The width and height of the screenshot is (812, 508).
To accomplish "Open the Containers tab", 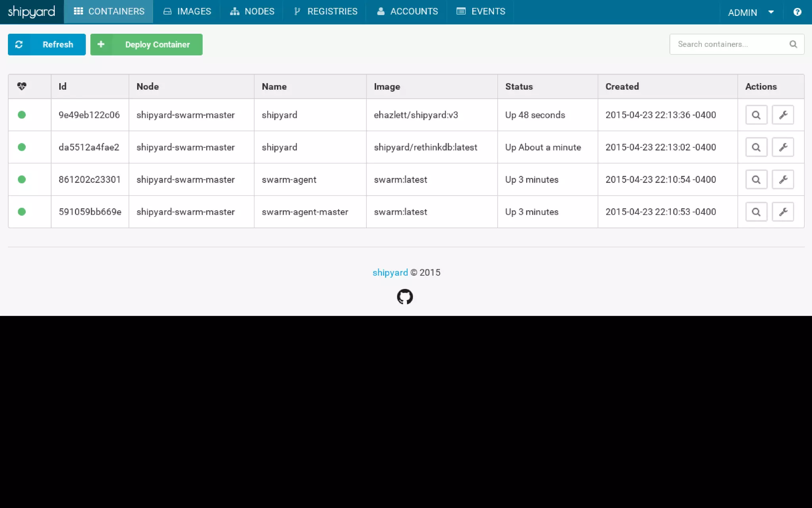I will pyautogui.click(x=109, y=12).
